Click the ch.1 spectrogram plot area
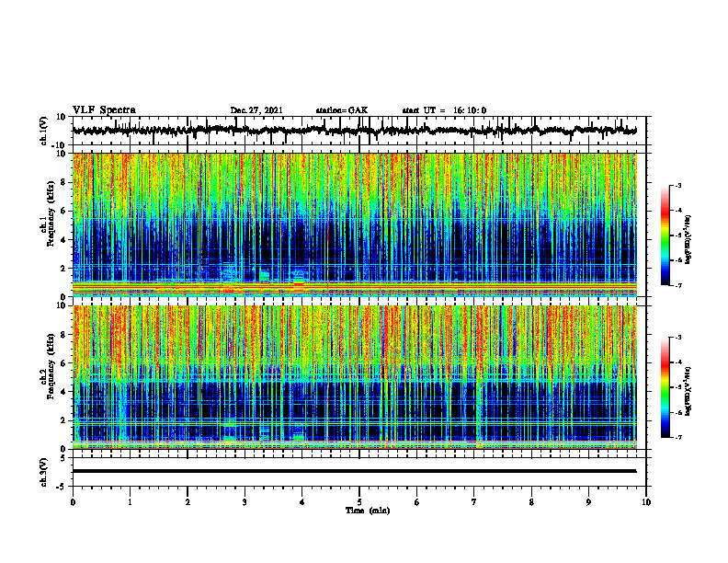The height and width of the screenshot is (563, 728). [355, 224]
